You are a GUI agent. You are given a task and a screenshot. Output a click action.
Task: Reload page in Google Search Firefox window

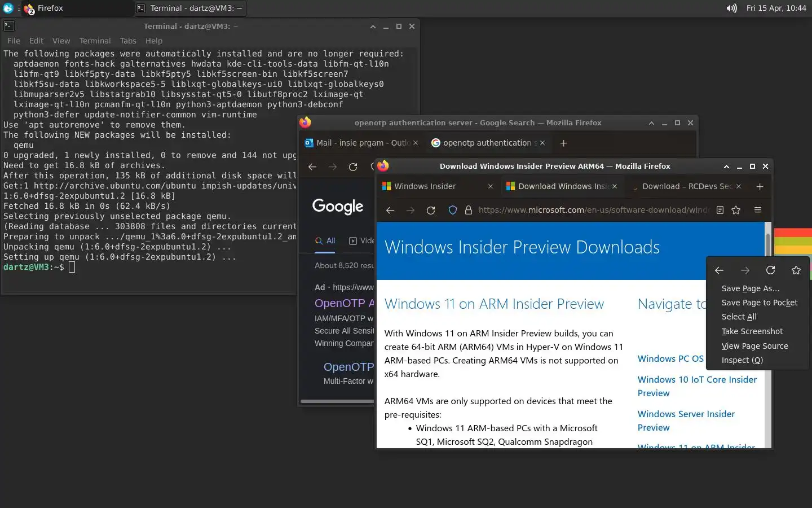[353, 167]
